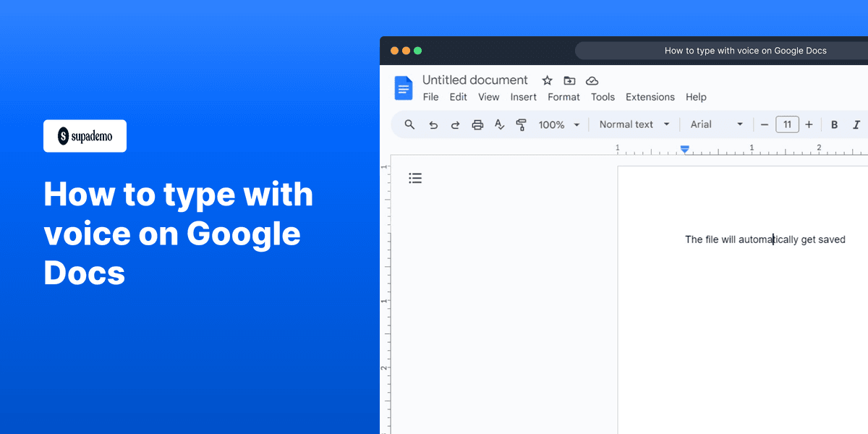Click the Undo icon
The width and height of the screenshot is (868, 434).
433,124
